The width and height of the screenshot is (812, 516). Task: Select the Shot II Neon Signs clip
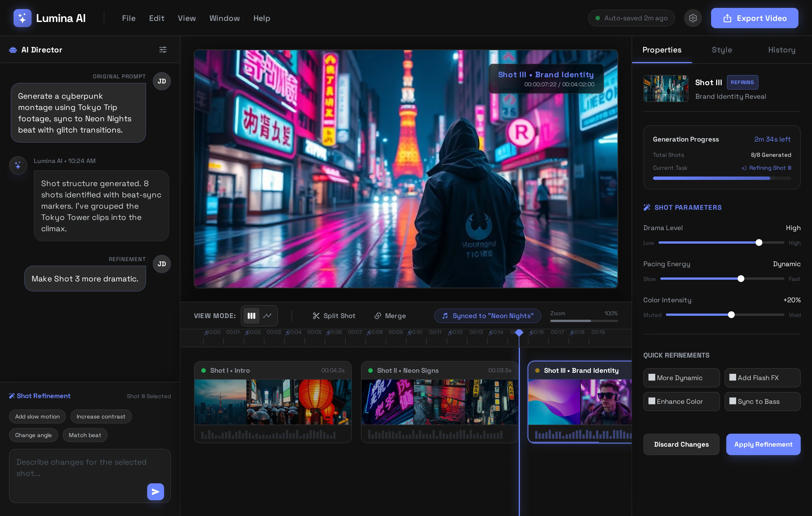coord(439,402)
